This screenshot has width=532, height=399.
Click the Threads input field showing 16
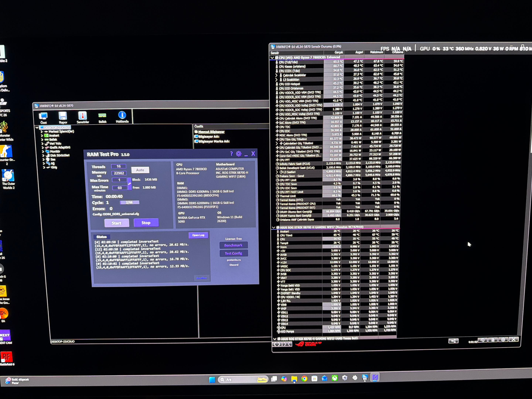coord(119,166)
